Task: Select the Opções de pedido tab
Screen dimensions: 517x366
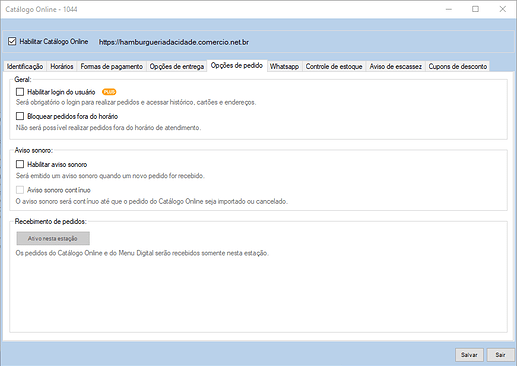Action: click(237, 65)
